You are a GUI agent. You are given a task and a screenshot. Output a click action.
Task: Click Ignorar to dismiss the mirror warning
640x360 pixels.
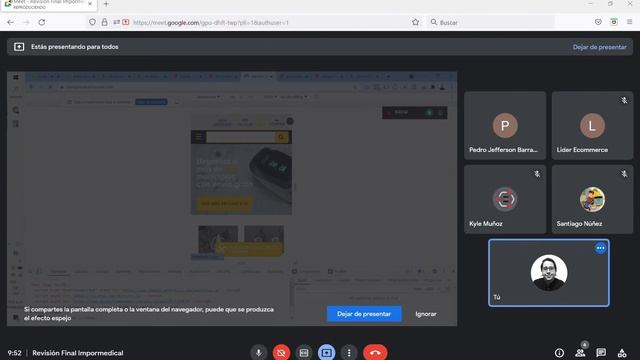[x=426, y=314]
